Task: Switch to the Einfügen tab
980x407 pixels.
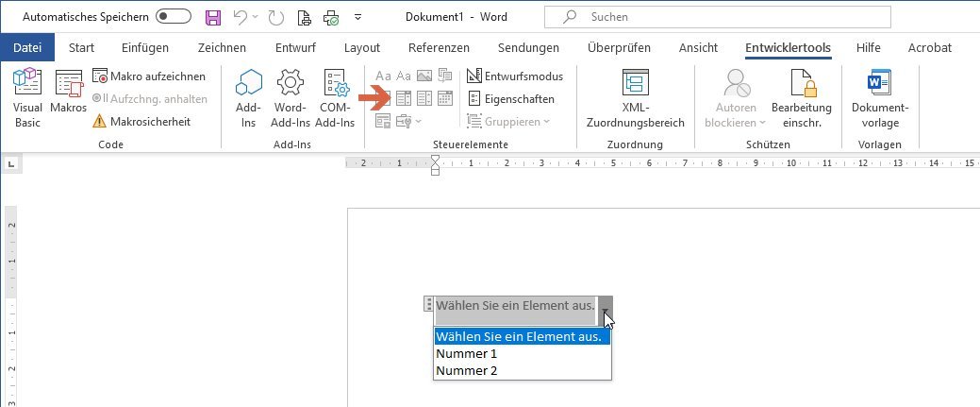Action: click(x=145, y=47)
